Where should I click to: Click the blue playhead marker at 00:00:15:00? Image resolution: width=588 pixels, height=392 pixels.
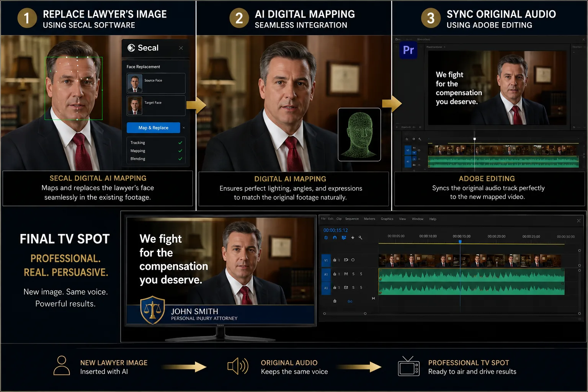(x=460, y=242)
